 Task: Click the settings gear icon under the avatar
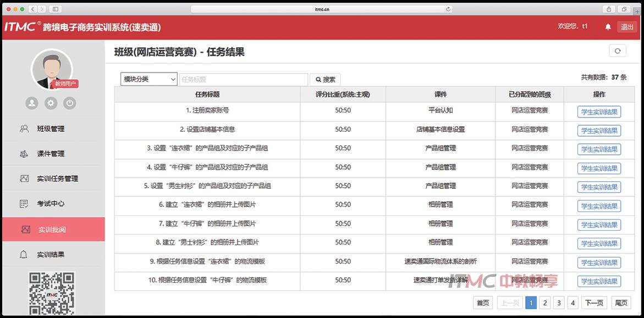point(51,103)
